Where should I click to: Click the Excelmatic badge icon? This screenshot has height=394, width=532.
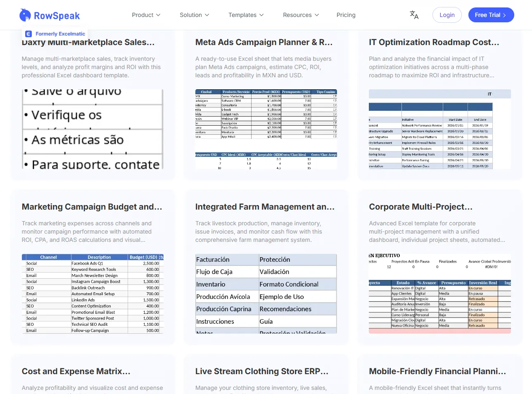28,34
